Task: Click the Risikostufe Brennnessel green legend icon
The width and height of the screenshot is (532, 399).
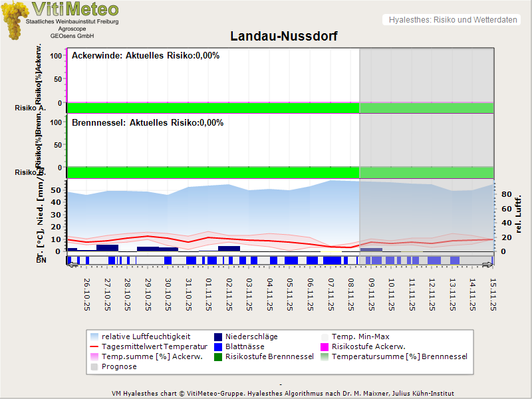Action: (219, 356)
